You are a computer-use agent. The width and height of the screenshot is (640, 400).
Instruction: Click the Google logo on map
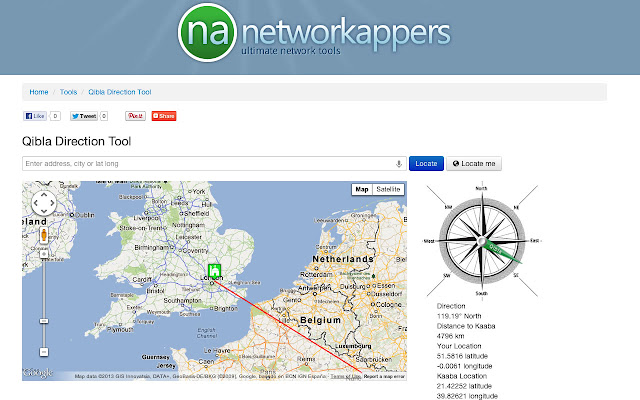tap(38, 373)
